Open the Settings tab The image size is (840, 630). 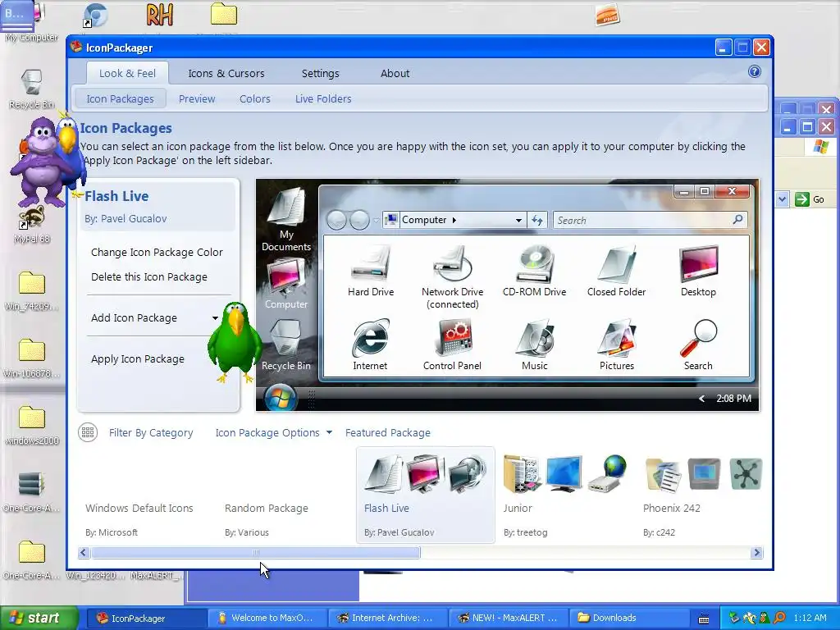(321, 73)
